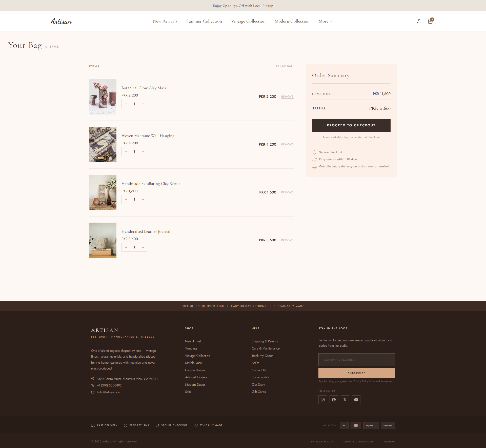Click the PayPal payment badge

pos(371,425)
